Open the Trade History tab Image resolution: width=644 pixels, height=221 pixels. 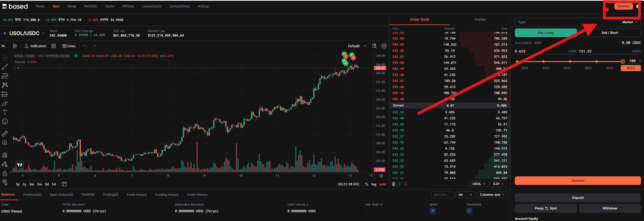point(137,195)
